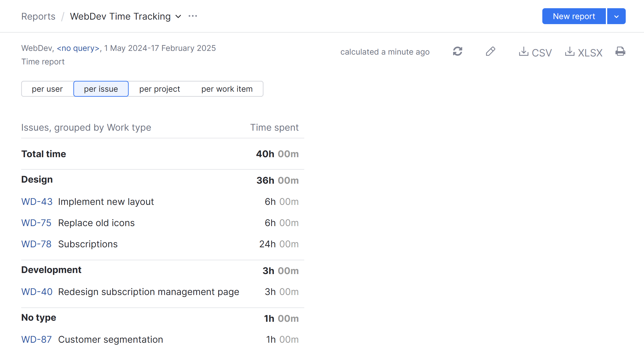
Task: Open issue WD-78 Subscriptions
Action: tap(37, 244)
